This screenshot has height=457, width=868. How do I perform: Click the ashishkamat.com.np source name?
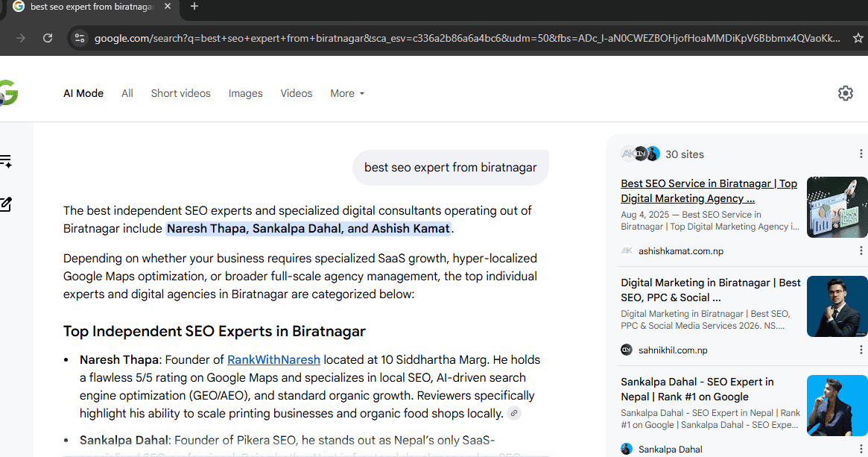[x=681, y=251]
